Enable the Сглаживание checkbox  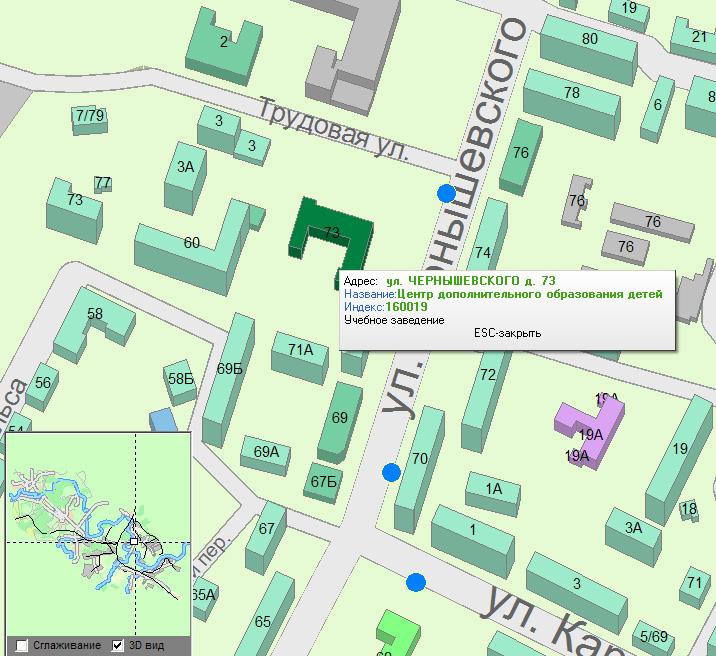tap(22, 646)
